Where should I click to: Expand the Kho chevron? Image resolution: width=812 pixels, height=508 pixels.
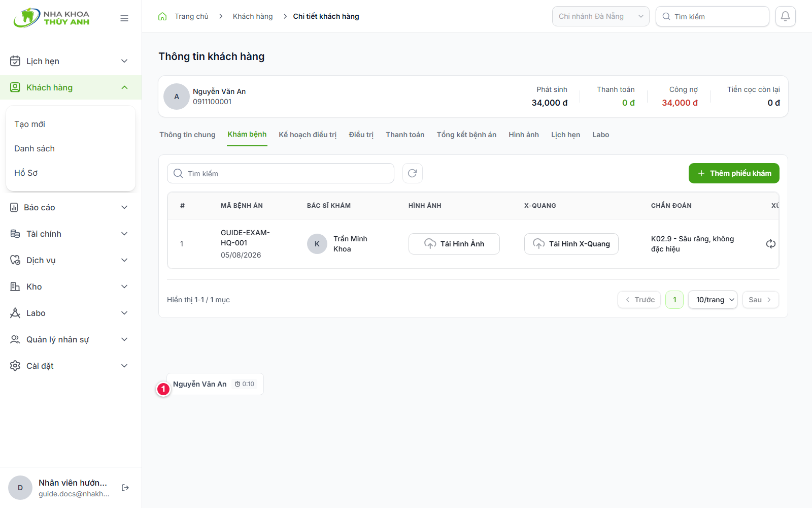point(124,287)
